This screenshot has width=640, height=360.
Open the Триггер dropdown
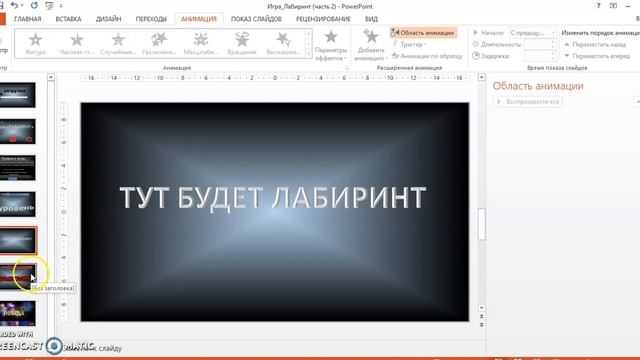pyautogui.click(x=409, y=44)
